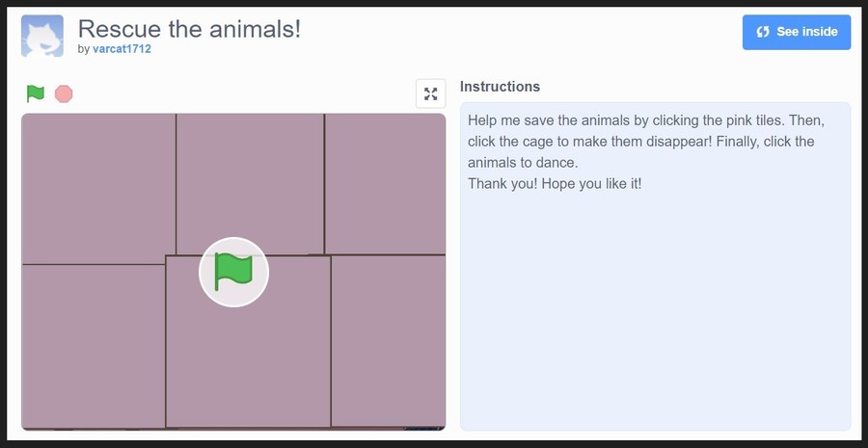Image resolution: width=868 pixels, height=448 pixels.
Task: Stop the project with the red octagon
Action: click(64, 93)
